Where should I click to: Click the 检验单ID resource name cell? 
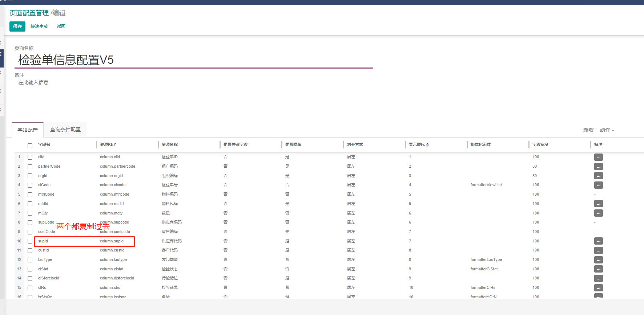[170, 157]
